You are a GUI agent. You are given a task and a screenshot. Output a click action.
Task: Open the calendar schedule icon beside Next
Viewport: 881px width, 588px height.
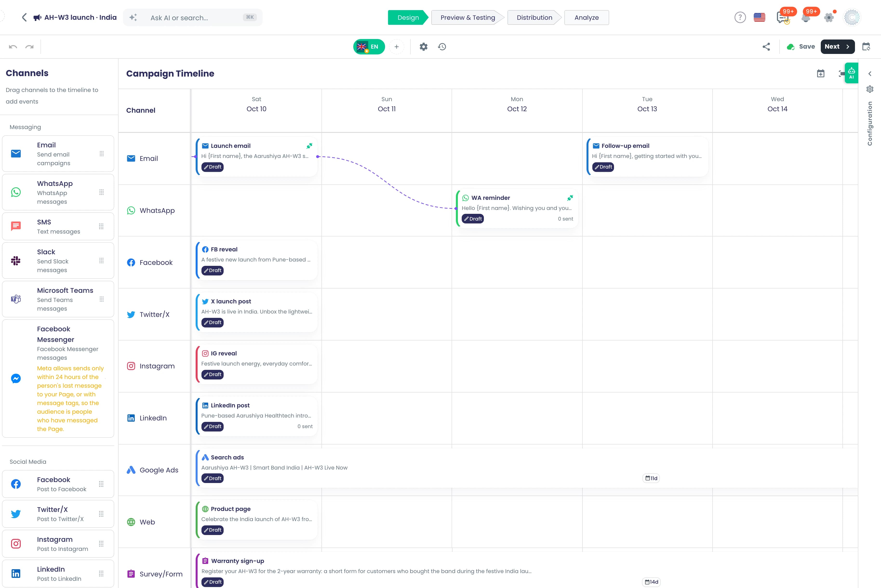tap(866, 46)
